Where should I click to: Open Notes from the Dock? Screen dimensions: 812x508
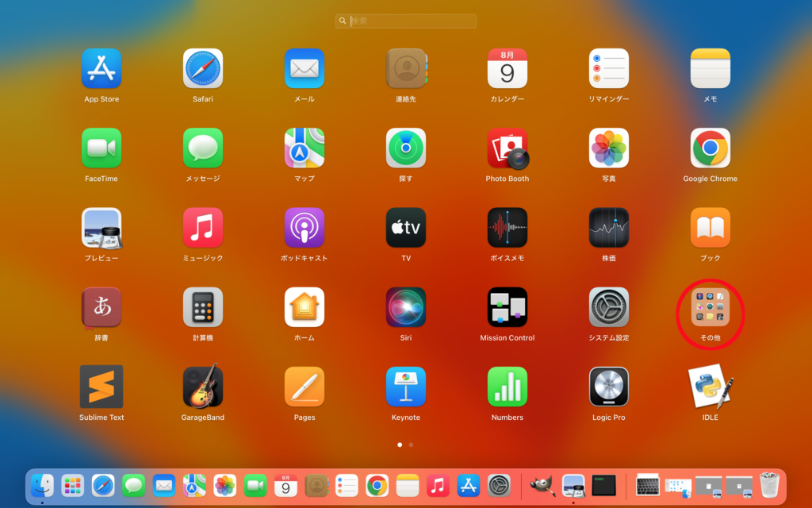(408, 486)
